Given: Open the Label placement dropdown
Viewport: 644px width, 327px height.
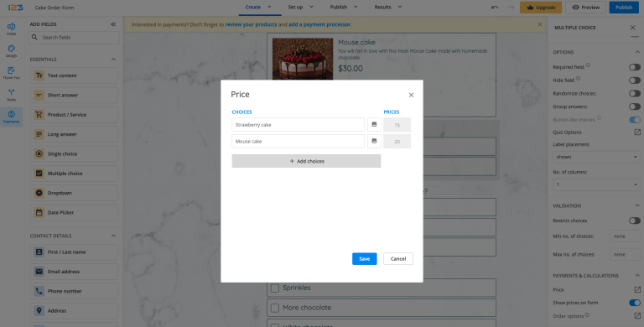Looking at the screenshot, I should (596, 157).
